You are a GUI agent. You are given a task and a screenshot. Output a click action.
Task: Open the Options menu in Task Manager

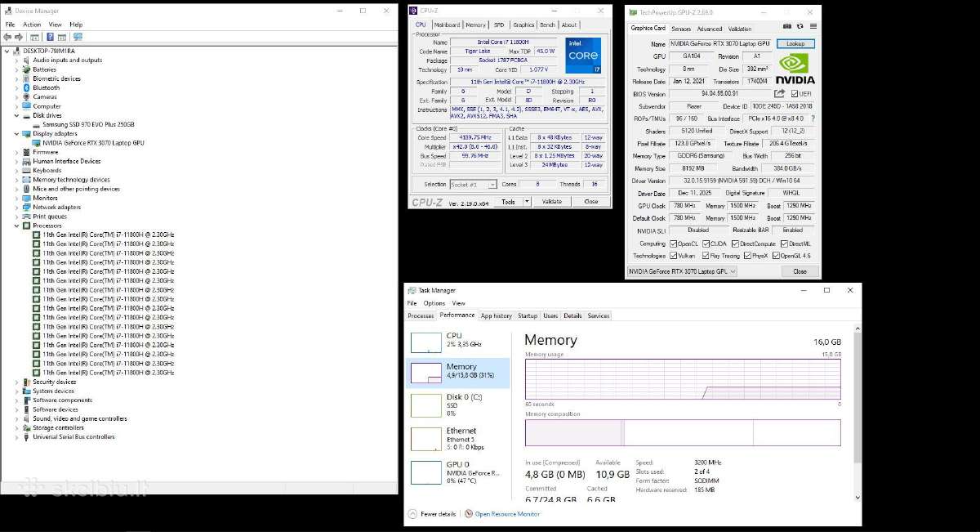pos(434,303)
